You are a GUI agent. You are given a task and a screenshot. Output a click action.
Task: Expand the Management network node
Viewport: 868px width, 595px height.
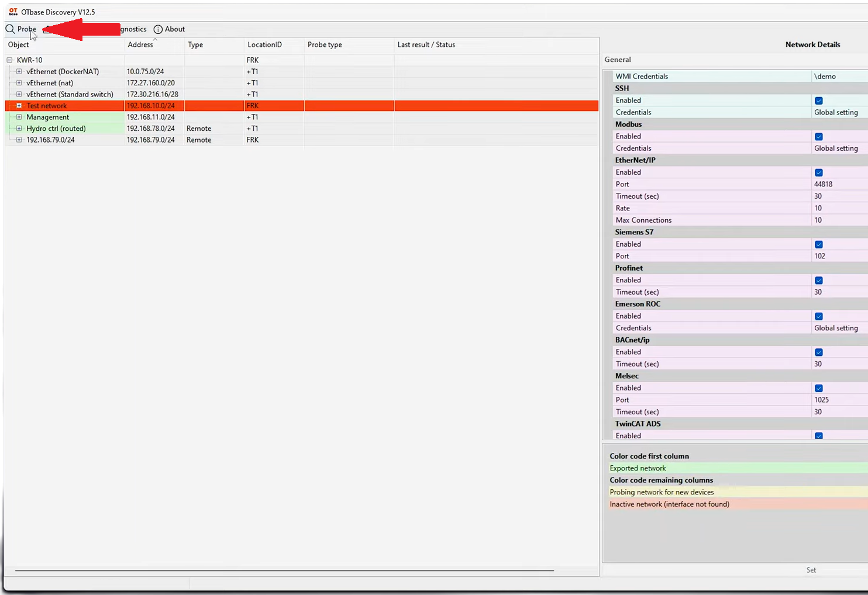click(x=19, y=117)
